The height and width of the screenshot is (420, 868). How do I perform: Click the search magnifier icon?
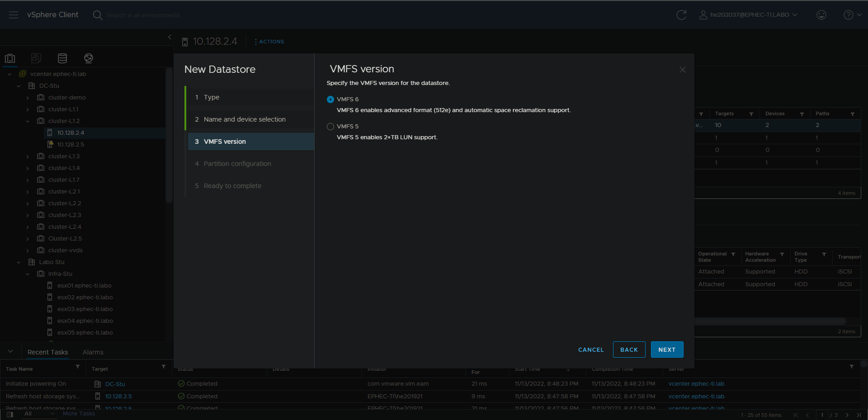(97, 15)
